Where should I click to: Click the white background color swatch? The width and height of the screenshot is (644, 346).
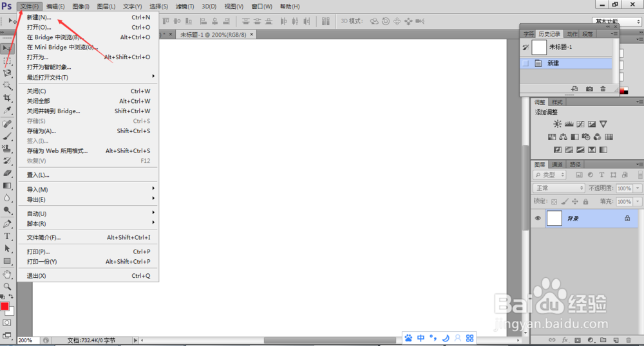pyautogui.click(x=11, y=313)
